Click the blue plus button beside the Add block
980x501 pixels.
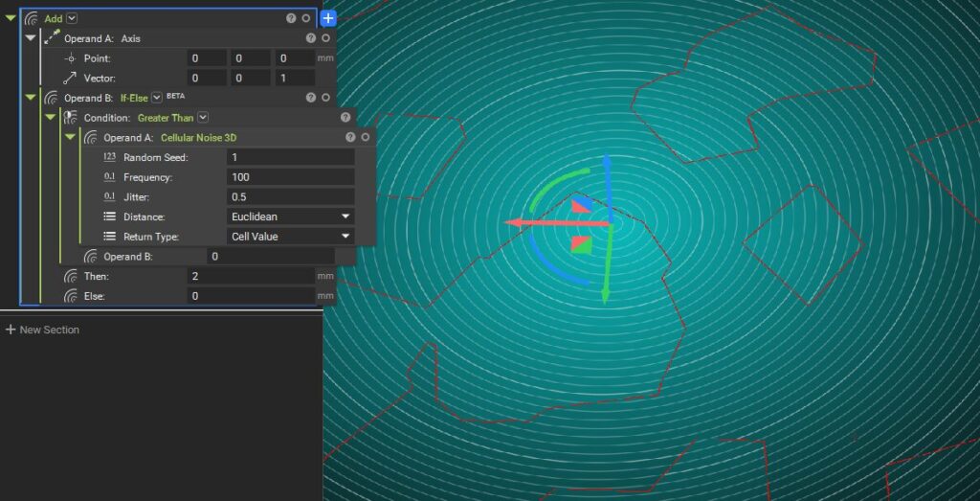[328, 18]
